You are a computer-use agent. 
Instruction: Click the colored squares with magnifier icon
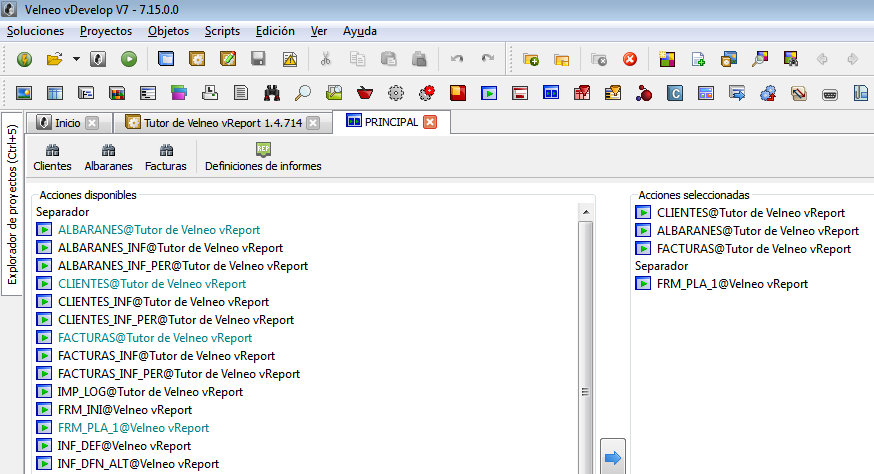click(x=760, y=59)
